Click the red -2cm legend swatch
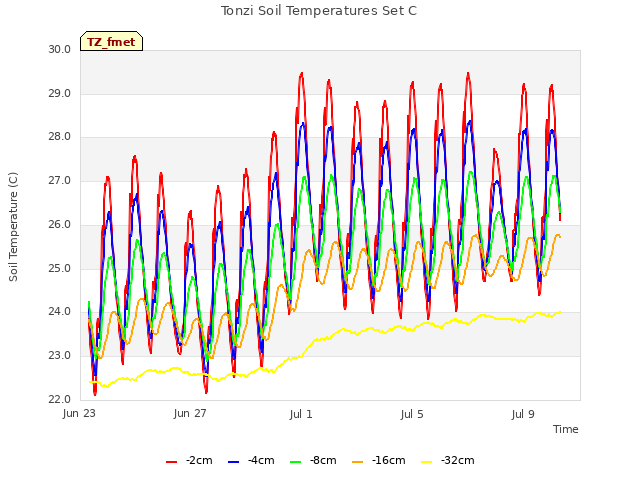 pyautogui.click(x=171, y=462)
